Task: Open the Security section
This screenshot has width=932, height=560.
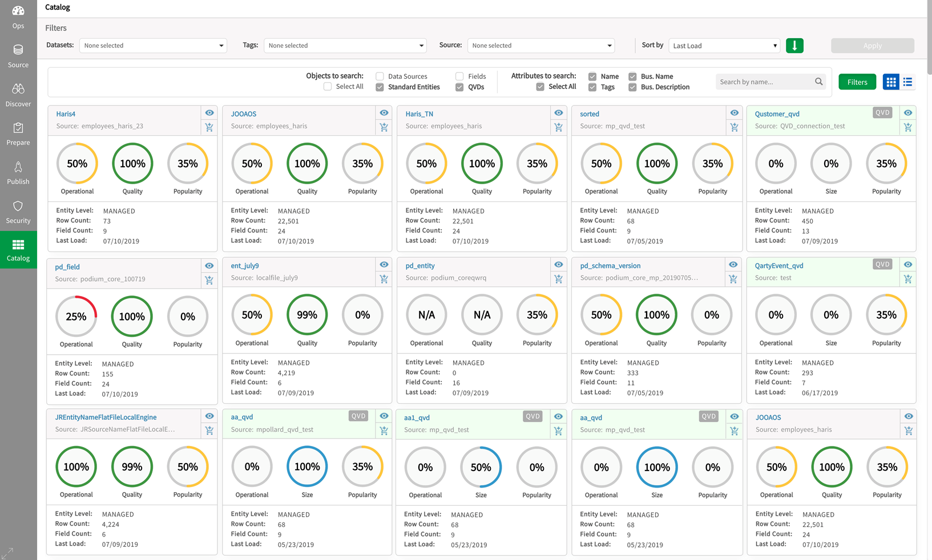Action: tap(18, 212)
